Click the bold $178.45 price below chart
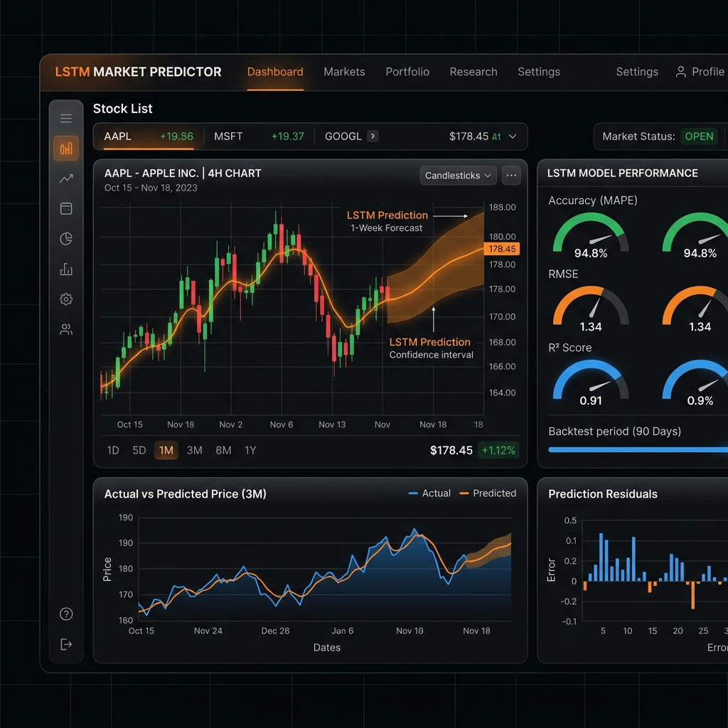The width and height of the screenshot is (728, 728). tap(451, 450)
